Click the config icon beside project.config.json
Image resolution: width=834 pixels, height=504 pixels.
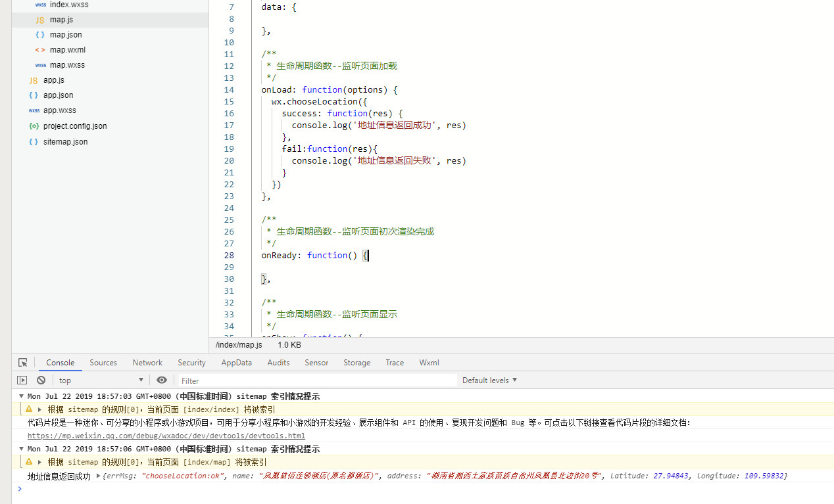coord(34,126)
